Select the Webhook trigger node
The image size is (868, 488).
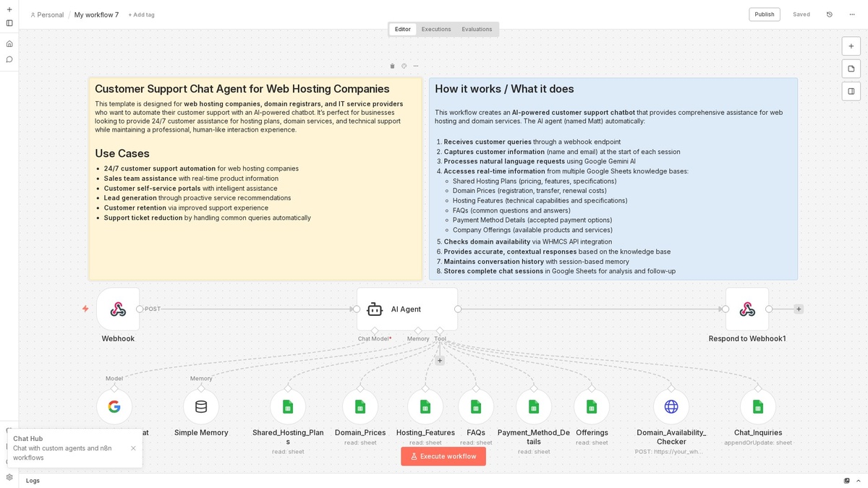(118, 309)
